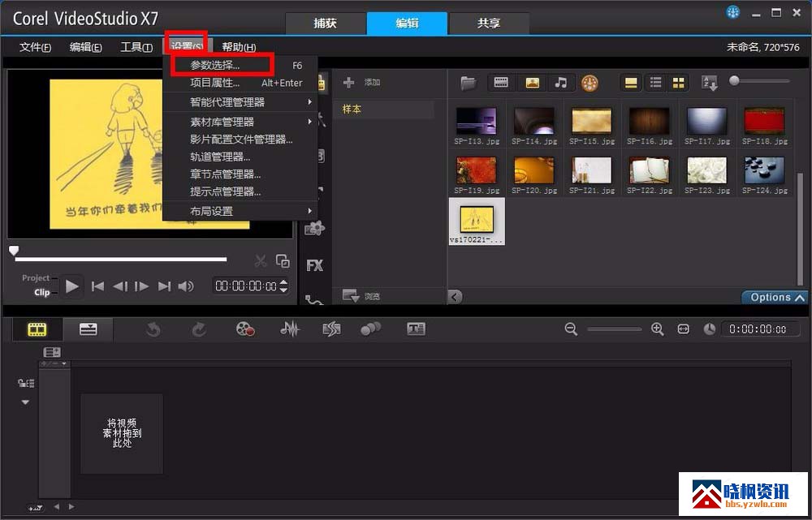Open the 帮助 menu
This screenshot has height=520, width=812.
pyautogui.click(x=239, y=47)
